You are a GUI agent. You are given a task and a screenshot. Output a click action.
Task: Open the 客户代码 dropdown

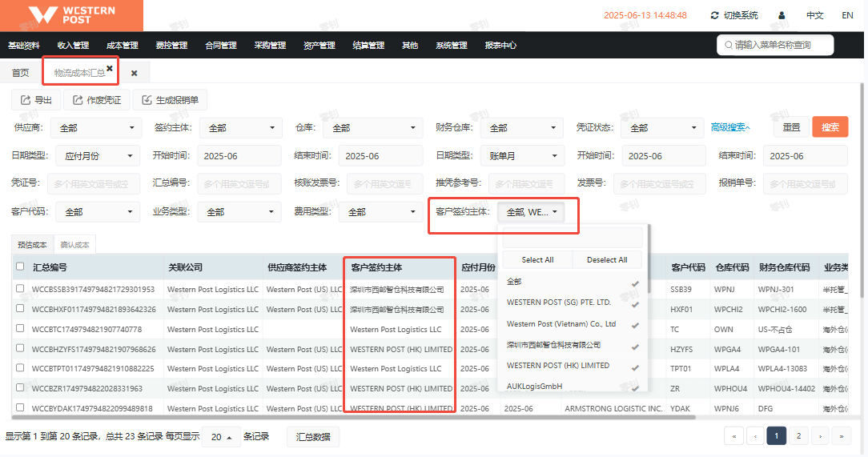pos(98,212)
